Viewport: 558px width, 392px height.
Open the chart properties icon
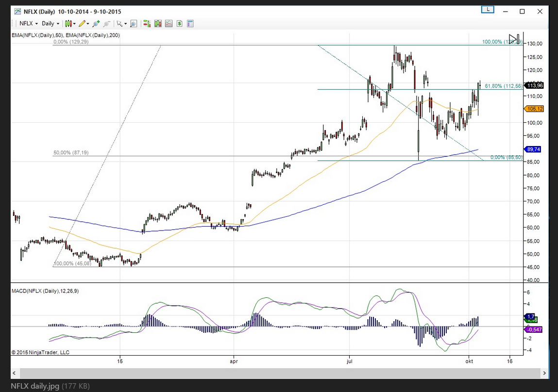190,24
